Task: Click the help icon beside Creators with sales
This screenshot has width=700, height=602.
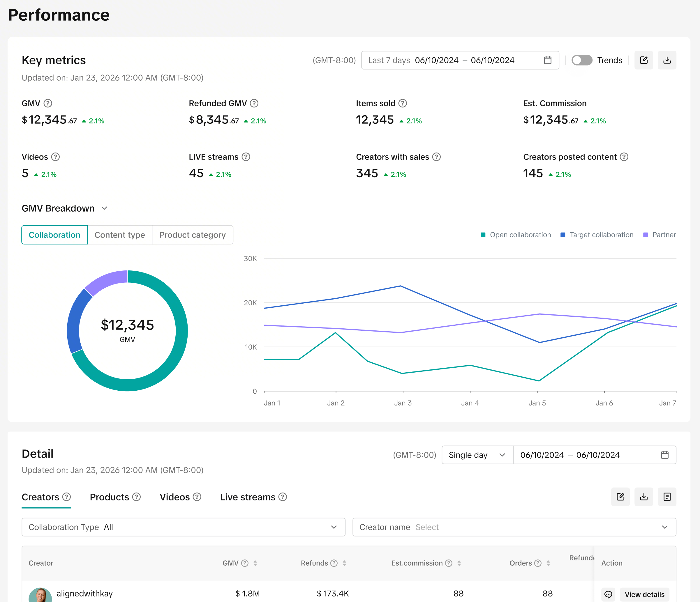Action: (x=436, y=157)
